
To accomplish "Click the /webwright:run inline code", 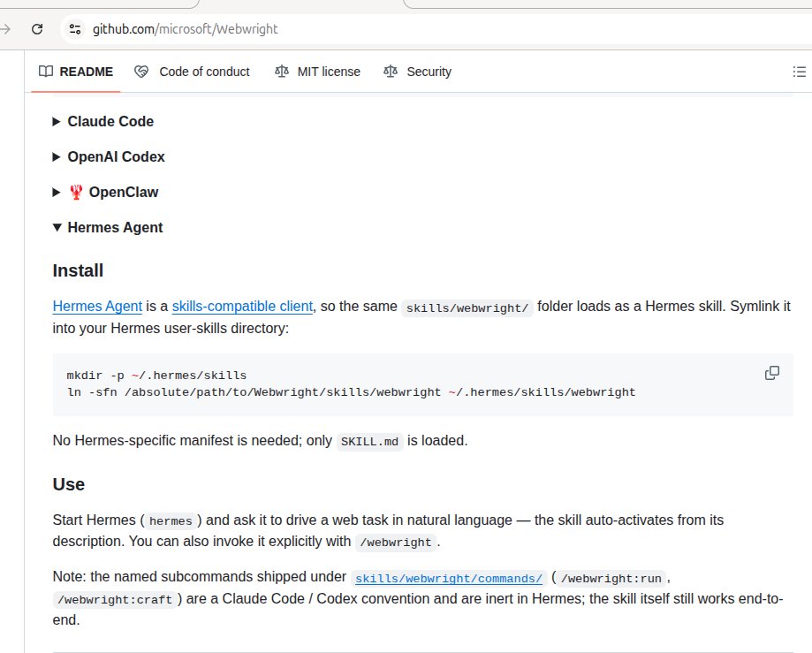I will coord(611,578).
